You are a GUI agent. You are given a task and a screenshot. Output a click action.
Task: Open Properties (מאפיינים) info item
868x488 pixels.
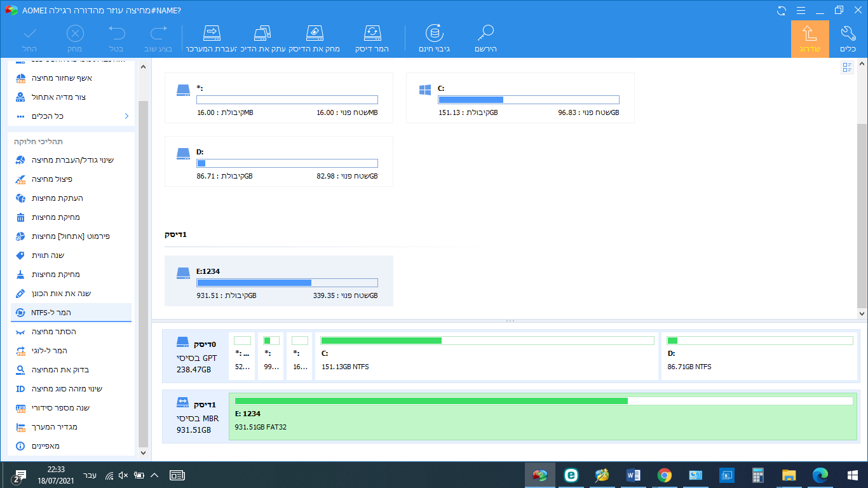pyautogui.click(x=71, y=446)
